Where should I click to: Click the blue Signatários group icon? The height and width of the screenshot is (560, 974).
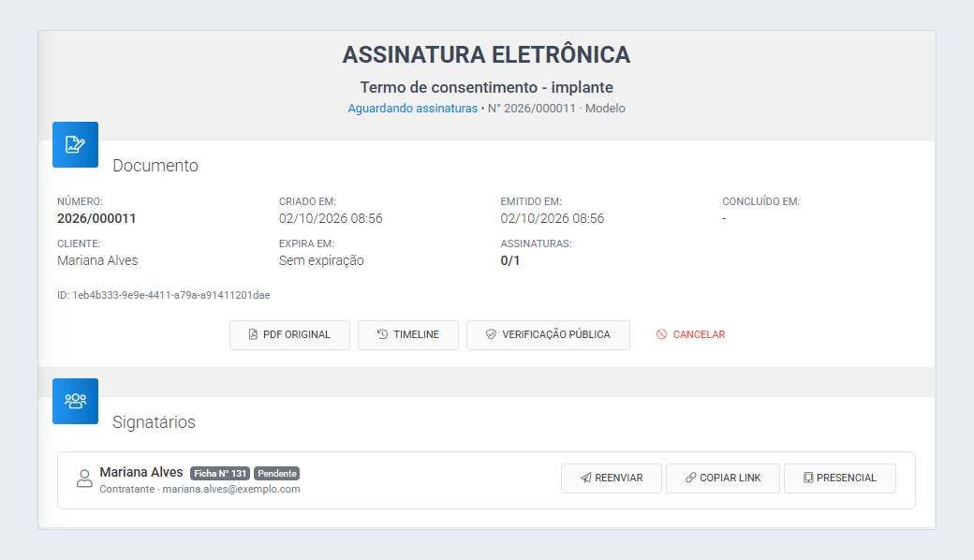(75, 401)
